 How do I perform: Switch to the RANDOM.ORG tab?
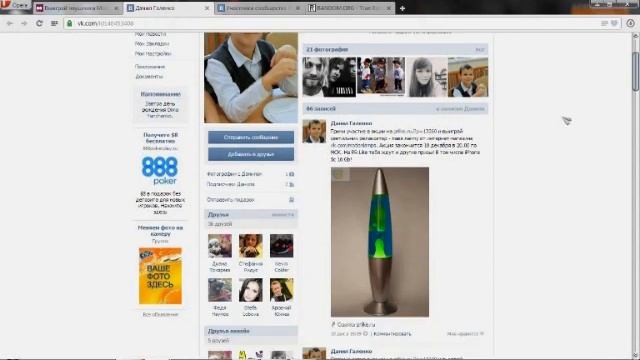click(x=350, y=8)
